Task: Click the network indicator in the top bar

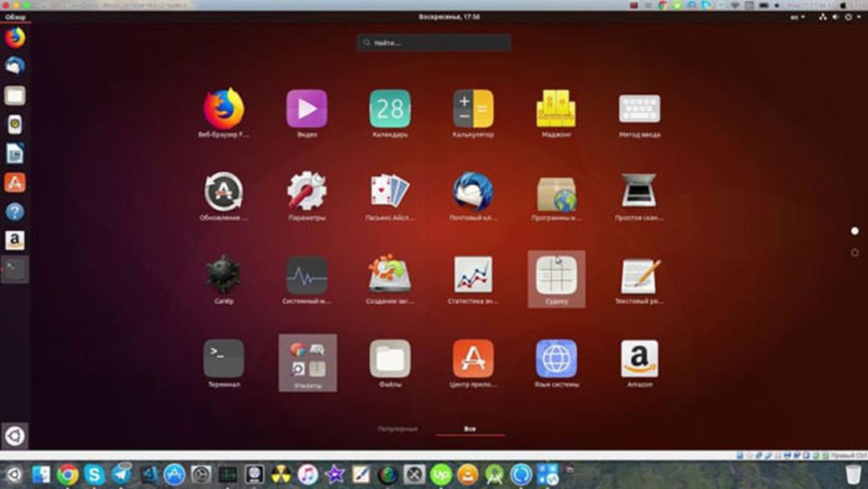Action: click(823, 17)
